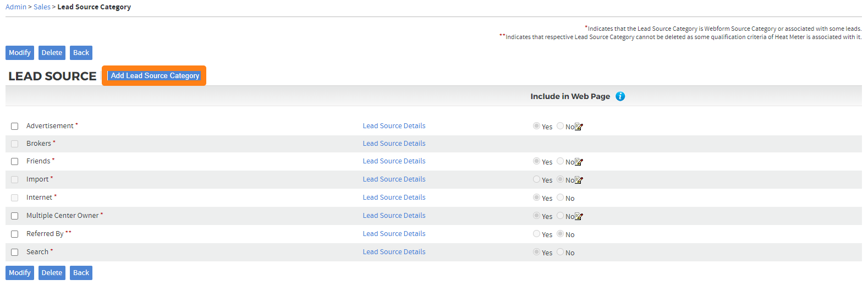Click the LEAD SOURCE heading
Screen dimensions: 868x285
click(x=52, y=76)
